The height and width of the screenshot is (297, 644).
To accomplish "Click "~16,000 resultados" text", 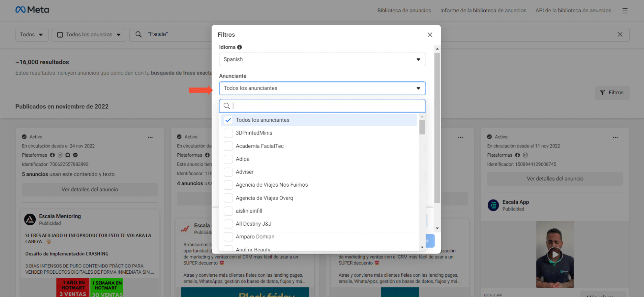I will point(42,62).
